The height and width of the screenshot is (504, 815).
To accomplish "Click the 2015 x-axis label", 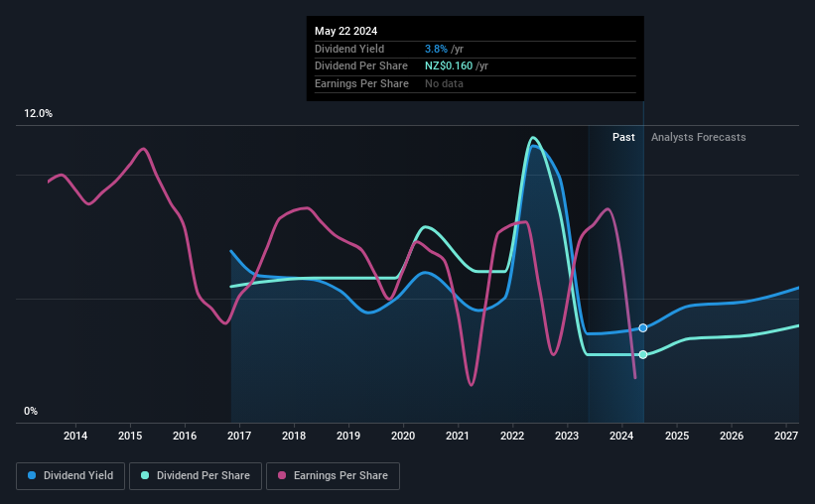I will click(x=130, y=436).
